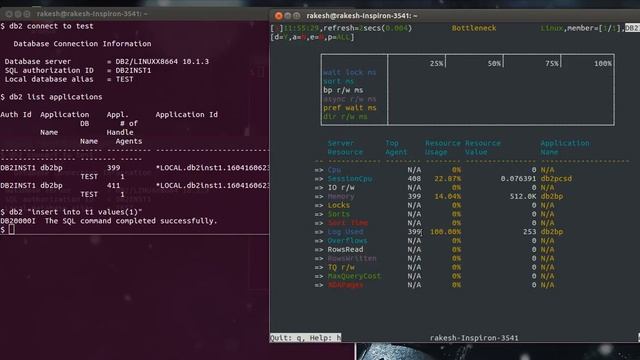The width and height of the screenshot is (640, 360).
Task: Click the 'SQL command completed successfully' message
Action: [x=131, y=221]
